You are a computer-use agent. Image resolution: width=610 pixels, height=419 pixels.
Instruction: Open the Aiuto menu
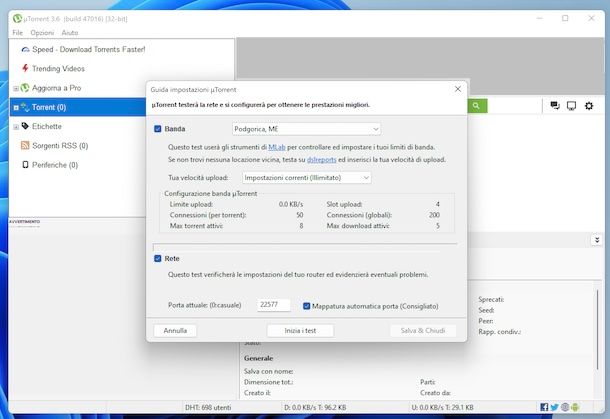[x=70, y=33]
